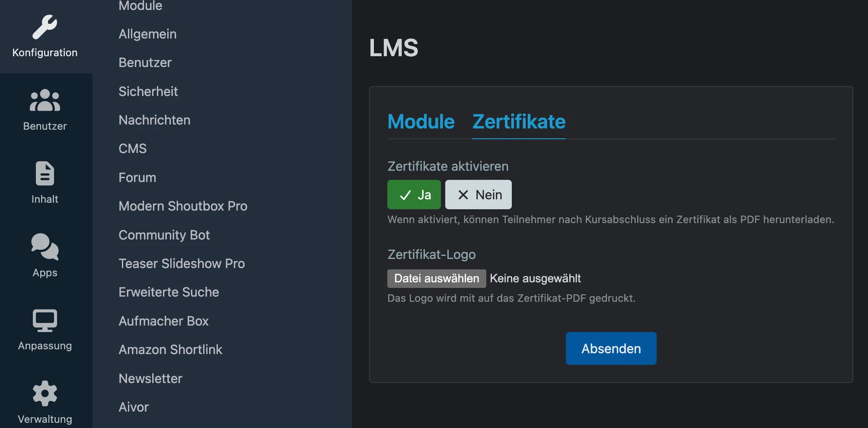Go to Sicherheit settings
This screenshot has width=868, height=428.
click(x=148, y=91)
